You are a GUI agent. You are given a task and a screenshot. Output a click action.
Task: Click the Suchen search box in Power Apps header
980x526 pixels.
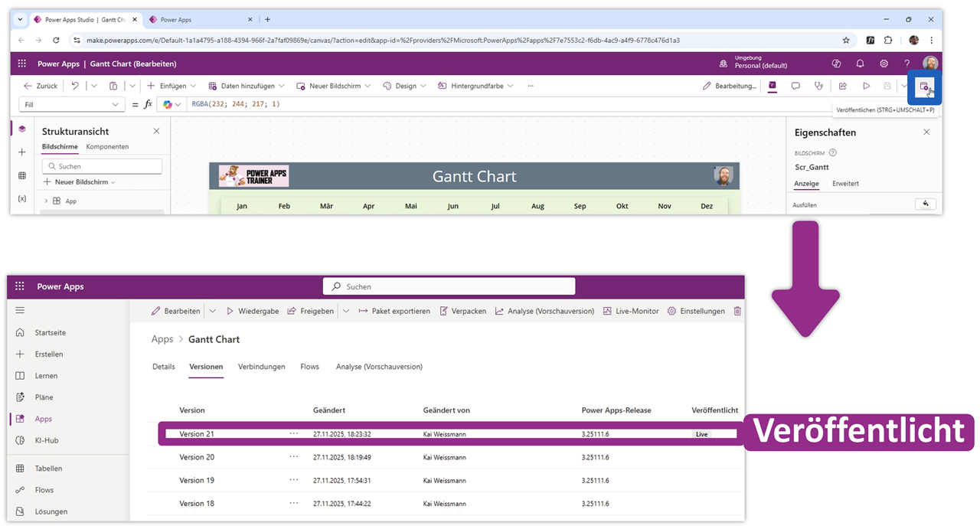pyautogui.click(x=449, y=286)
